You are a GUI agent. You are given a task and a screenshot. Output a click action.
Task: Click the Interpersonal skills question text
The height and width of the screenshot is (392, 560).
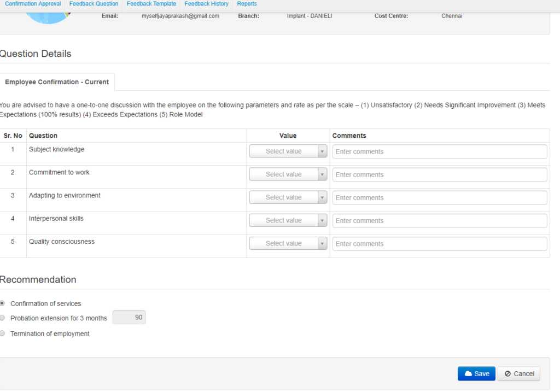[x=56, y=219]
